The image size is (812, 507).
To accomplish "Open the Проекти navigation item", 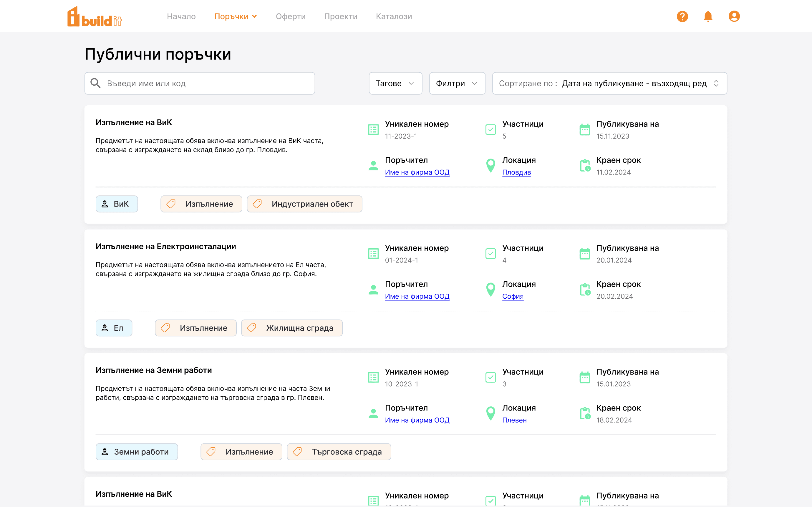I will [x=340, y=16].
